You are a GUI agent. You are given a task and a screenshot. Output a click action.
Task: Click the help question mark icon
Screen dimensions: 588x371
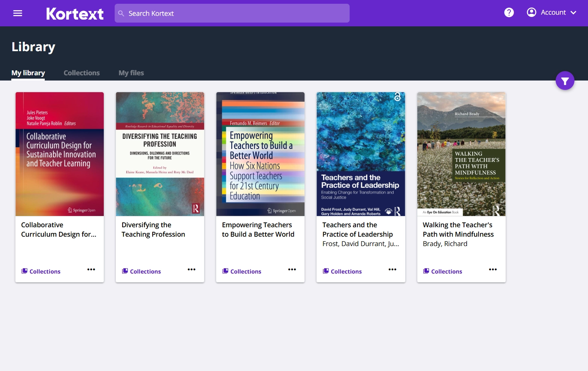pos(509,12)
